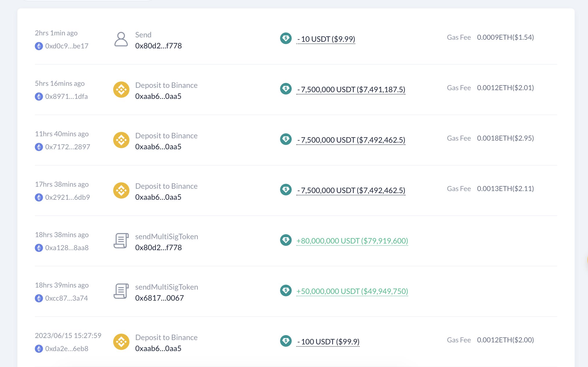Open transaction hash 0x8971...1dfa
The width and height of the screenshot is (588, 367).
(x=66, y=97)
